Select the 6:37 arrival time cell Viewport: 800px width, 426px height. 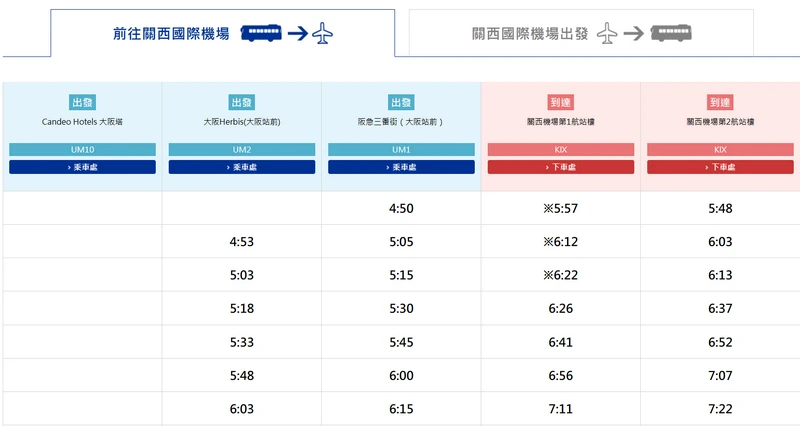720,308
